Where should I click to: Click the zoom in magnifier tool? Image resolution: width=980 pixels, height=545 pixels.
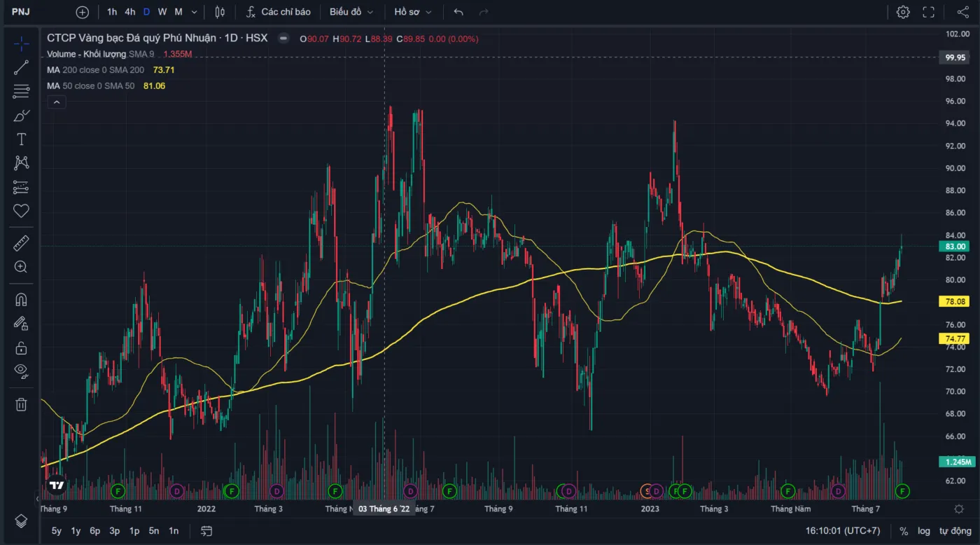[21, 267]
